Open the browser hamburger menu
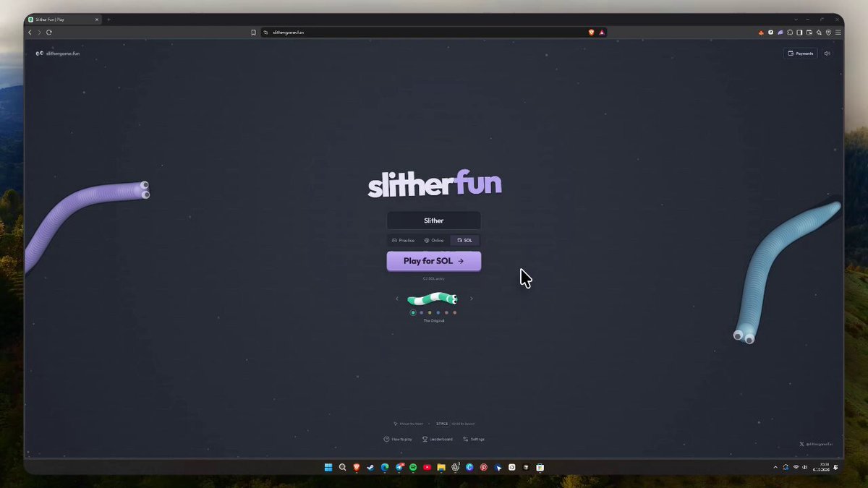The width and height of the screenshot is (868, 488). [838, 33]
